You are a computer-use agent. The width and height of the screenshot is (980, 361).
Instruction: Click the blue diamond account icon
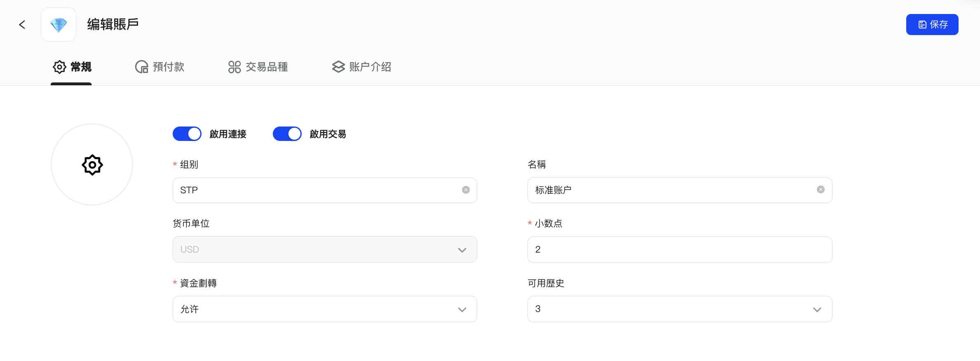pos(59,25)
